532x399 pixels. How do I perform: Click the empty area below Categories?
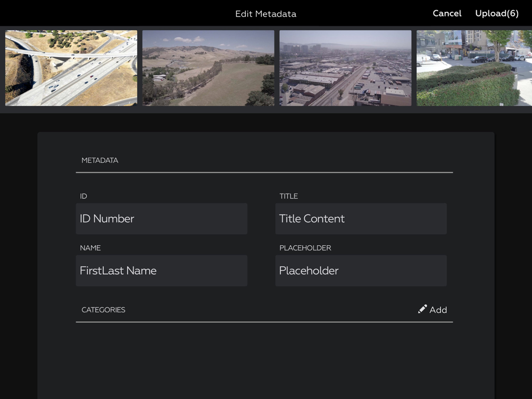click(x=264, y=360)
